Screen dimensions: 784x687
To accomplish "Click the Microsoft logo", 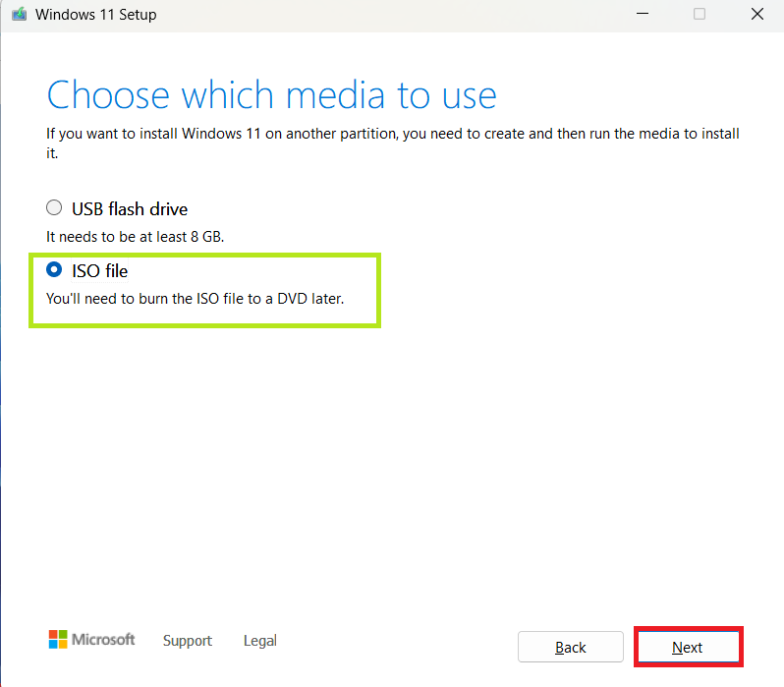I will click(x=92, y=640).
